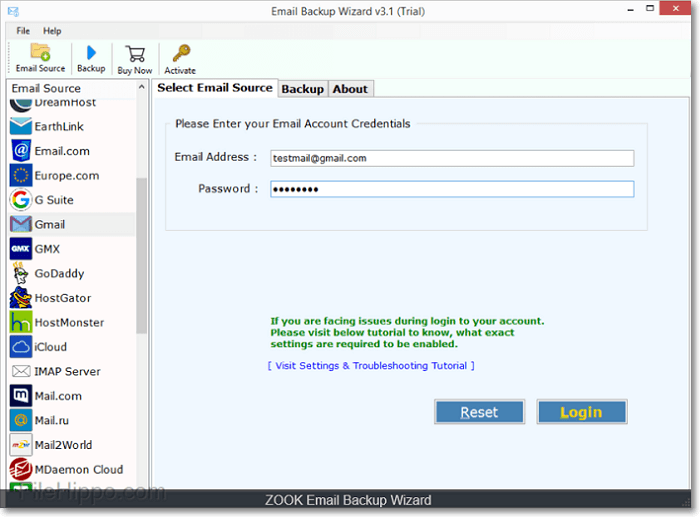The height and width of the screenshot is (517, 700).
Task: Choose HostGator label in source list
Action: point(62,298)
